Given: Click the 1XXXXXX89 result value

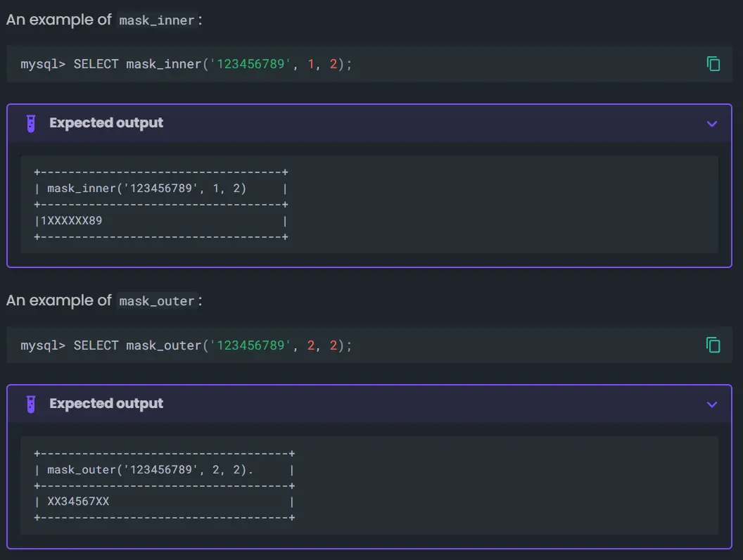Looking at the screenshot, I should tap(72, 221).
